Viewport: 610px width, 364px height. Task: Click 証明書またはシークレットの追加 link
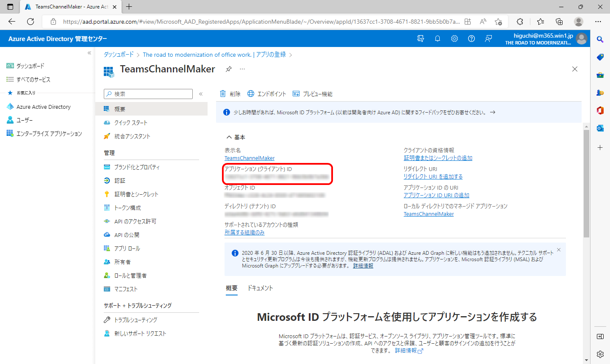point(438,158)
